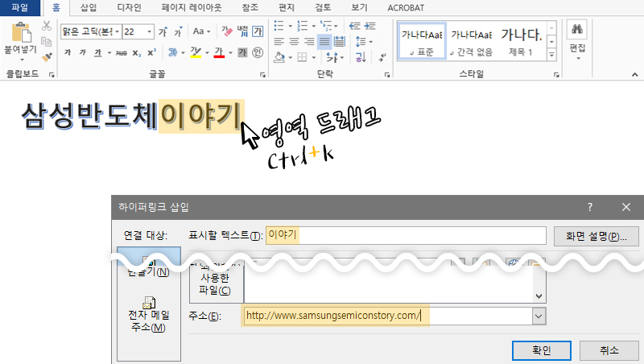This screenshot has width=644, height=364.
Task: Open the 주소 address dropdown arrow
Action: (539, 316)
